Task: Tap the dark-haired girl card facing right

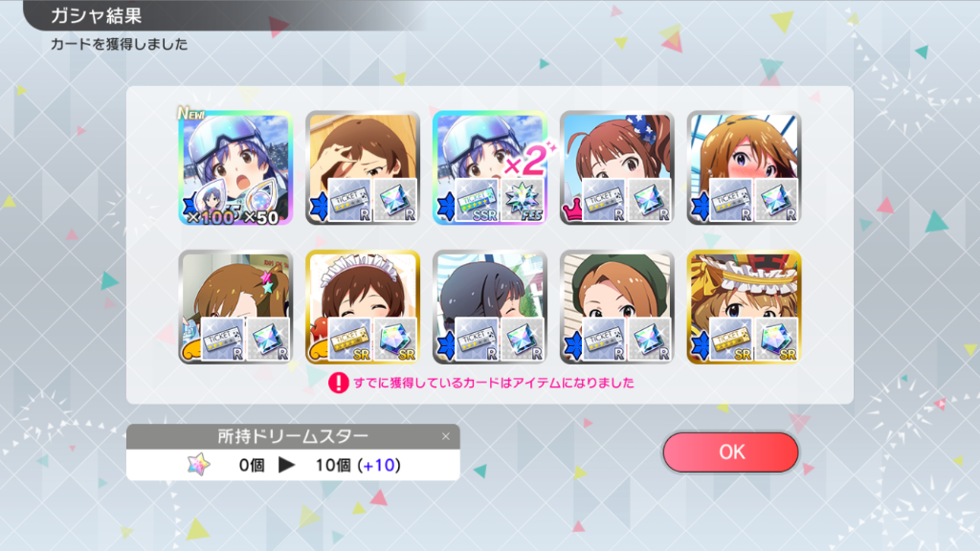Action: coord(490,307)
